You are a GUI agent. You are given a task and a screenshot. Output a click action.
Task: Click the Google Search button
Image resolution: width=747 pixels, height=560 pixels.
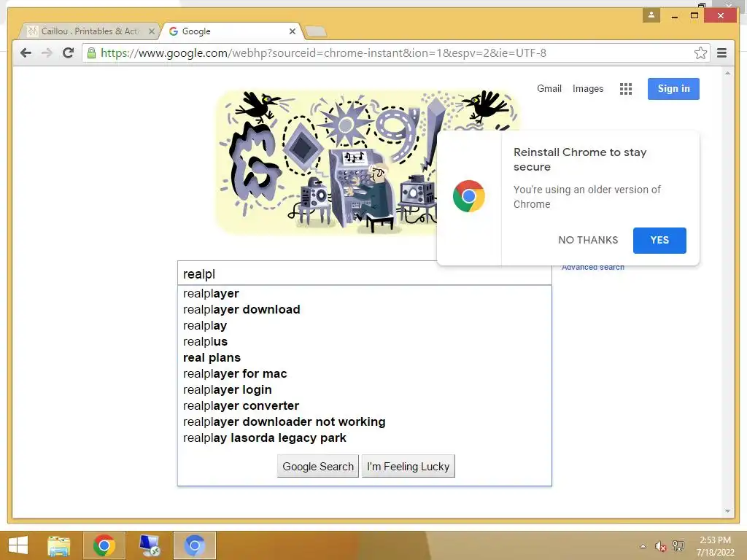(318, 466)
